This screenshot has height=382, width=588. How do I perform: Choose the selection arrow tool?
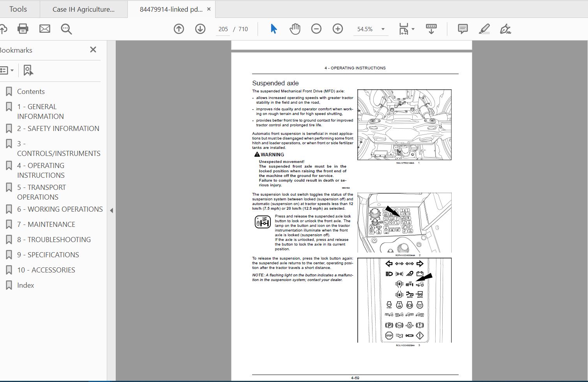[x=274, y=29]
